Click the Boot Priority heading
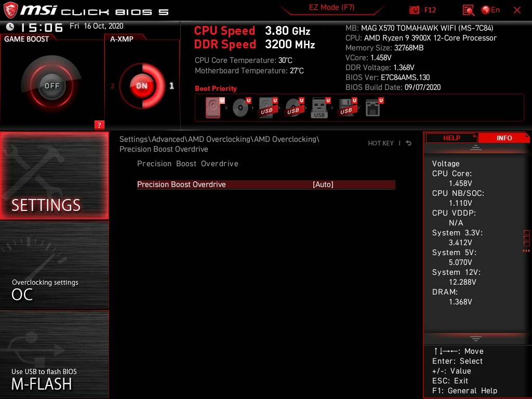The width and height of the screenshot is (532, 399). click(216, 88)
